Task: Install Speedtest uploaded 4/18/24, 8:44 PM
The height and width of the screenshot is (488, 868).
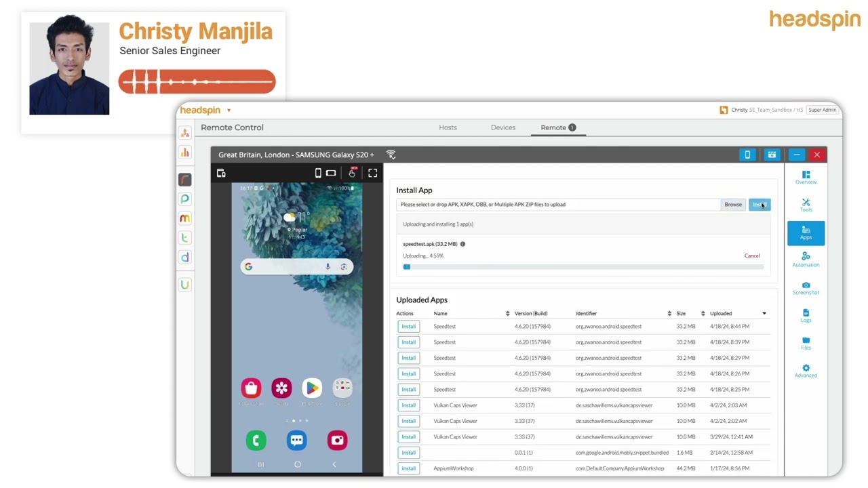Action: (x=408, y=327)
